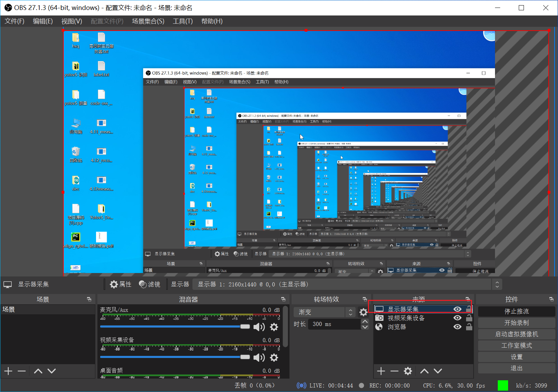Viewport: 558px width, 392px height.
Task: Click the green stream status indicator
Action: (503, 385)
